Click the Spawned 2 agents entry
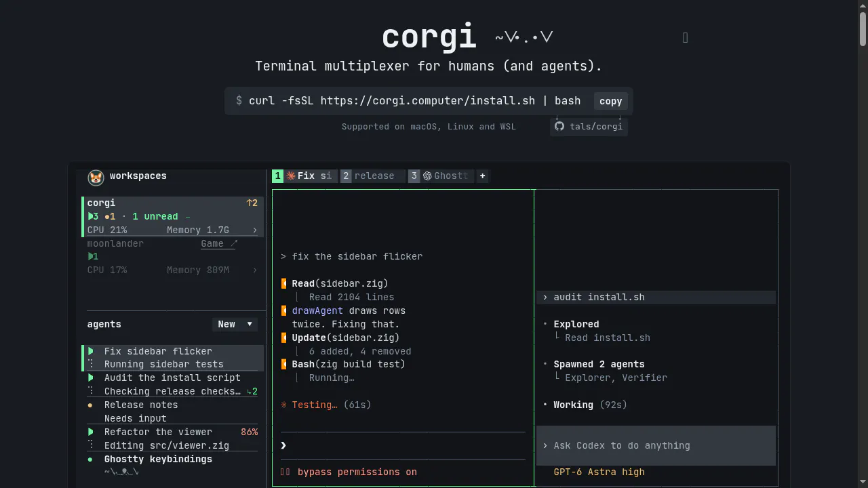The height and width of the screenshot is (488, 868). click(599, 364)
